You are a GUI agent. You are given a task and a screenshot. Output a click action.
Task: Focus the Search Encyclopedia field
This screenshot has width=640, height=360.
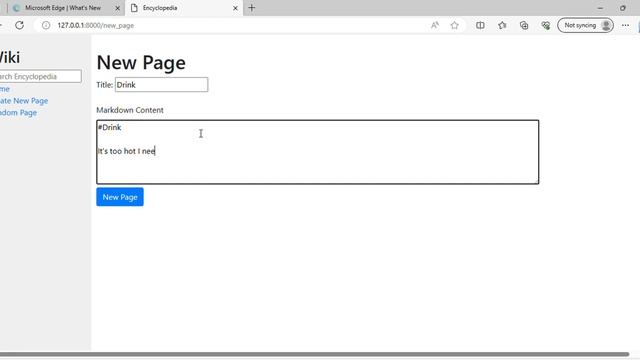pos(40,76)
